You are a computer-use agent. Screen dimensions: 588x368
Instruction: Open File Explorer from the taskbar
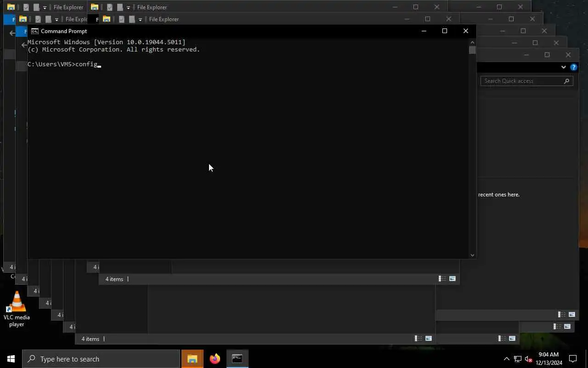[x=192, y=359]
